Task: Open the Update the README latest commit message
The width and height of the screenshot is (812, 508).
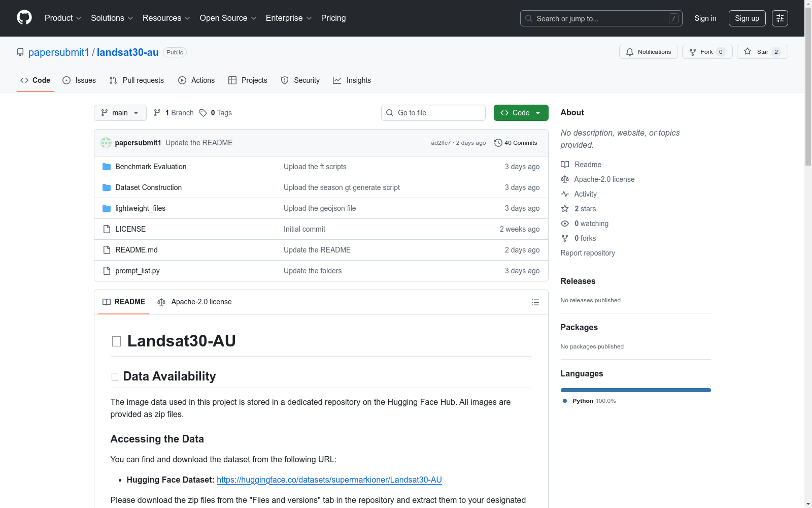Action: (x=199, y=143)
